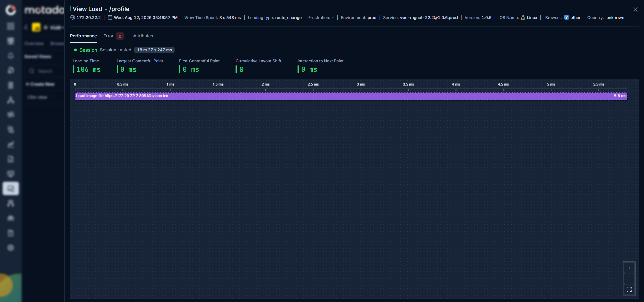This screenshot has width=644, height=302.
Task: Click the Country unknown value
Action: tap(615, 18)
